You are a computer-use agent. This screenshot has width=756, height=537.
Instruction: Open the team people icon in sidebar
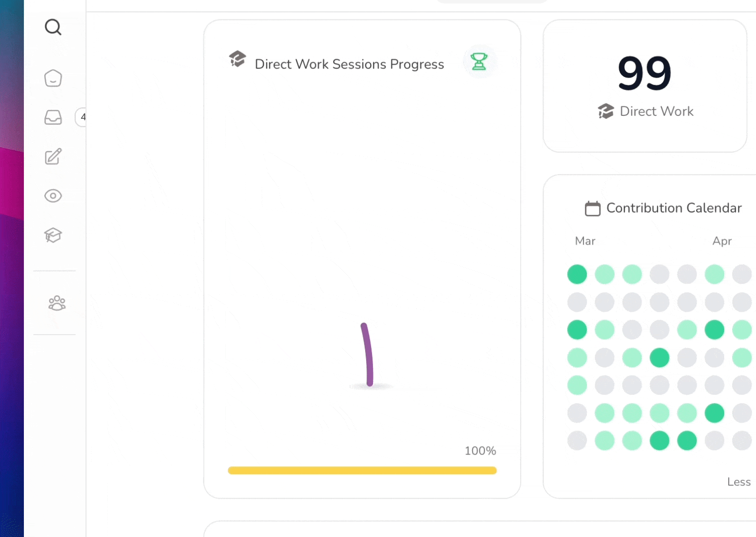pos(57,303)
